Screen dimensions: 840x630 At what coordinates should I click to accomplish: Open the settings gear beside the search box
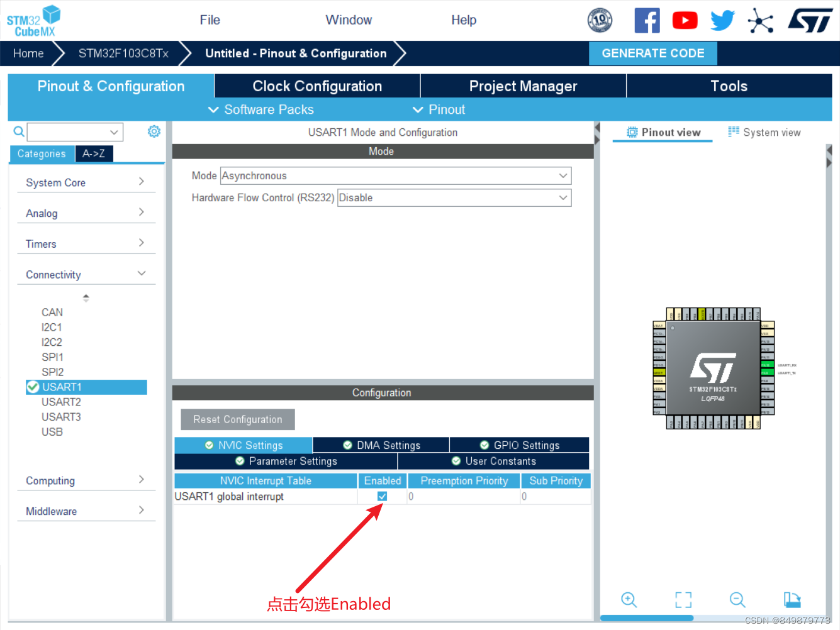[154, 131]
